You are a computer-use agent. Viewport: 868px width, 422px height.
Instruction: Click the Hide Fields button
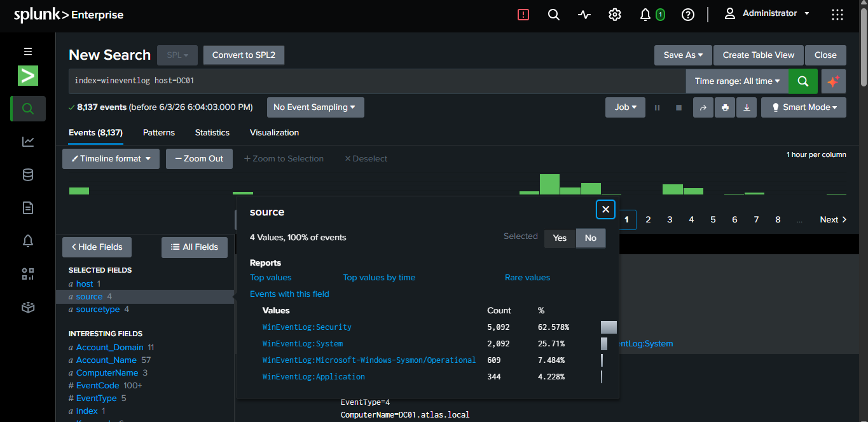pos(97,247)
